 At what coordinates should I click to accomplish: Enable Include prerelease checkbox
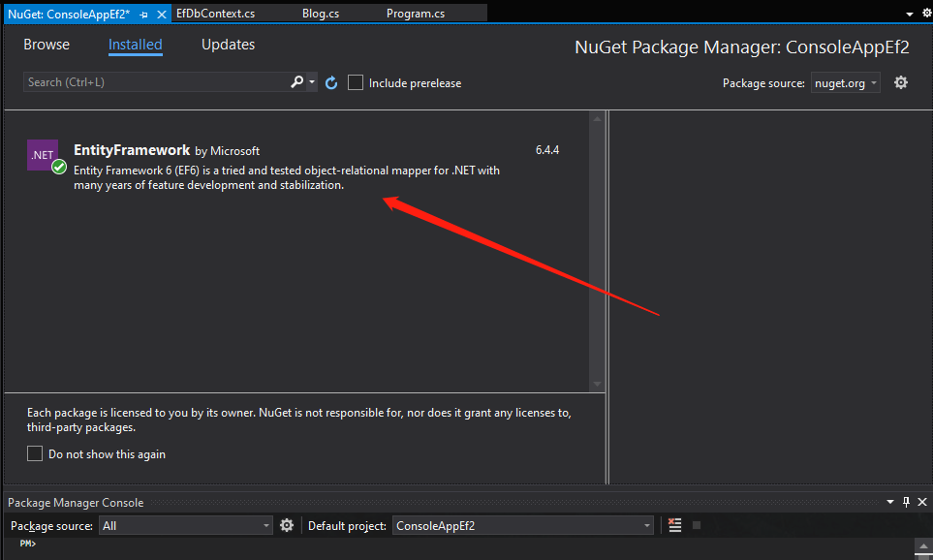pos(356,82)
